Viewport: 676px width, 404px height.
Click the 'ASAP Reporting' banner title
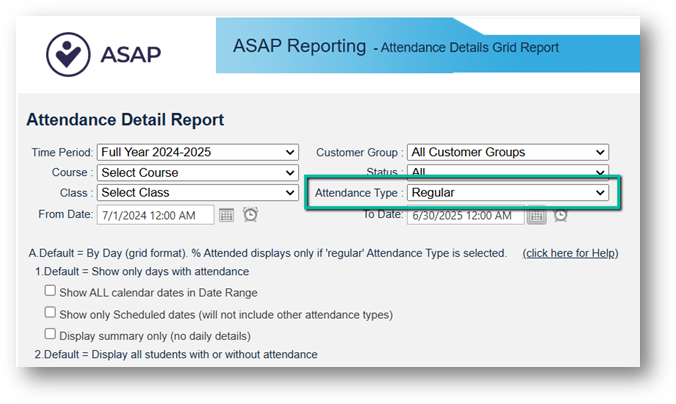[299, 46]
